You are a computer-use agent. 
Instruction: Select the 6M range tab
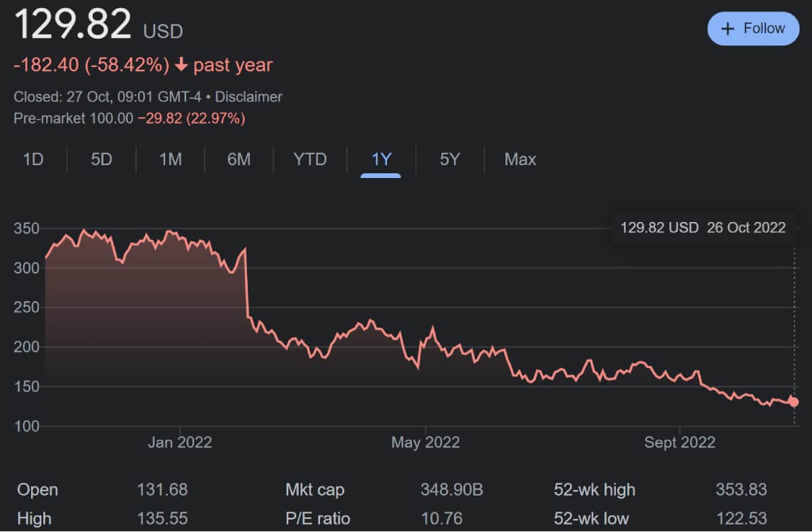[x=239, y=160]
